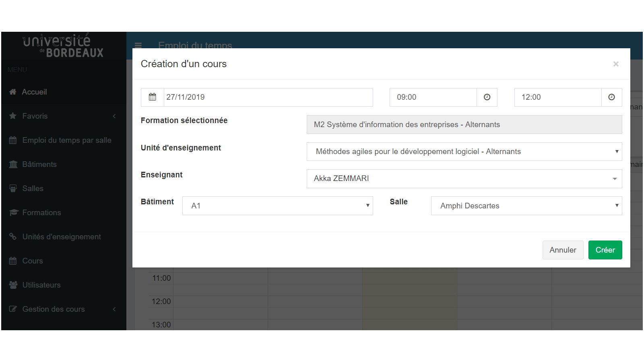Expand the Favoris menu chevron
The height and width of the screenshot is (362, 644).
pyautogui.click(x=114, y=116)
